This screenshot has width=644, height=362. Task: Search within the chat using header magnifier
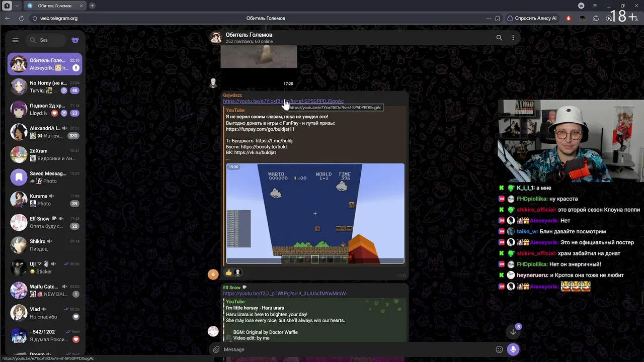point(499,38)
